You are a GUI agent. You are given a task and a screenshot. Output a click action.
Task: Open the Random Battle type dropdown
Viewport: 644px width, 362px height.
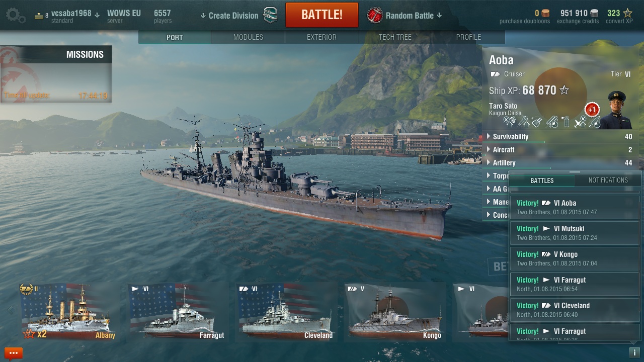[x=414, y=16]
